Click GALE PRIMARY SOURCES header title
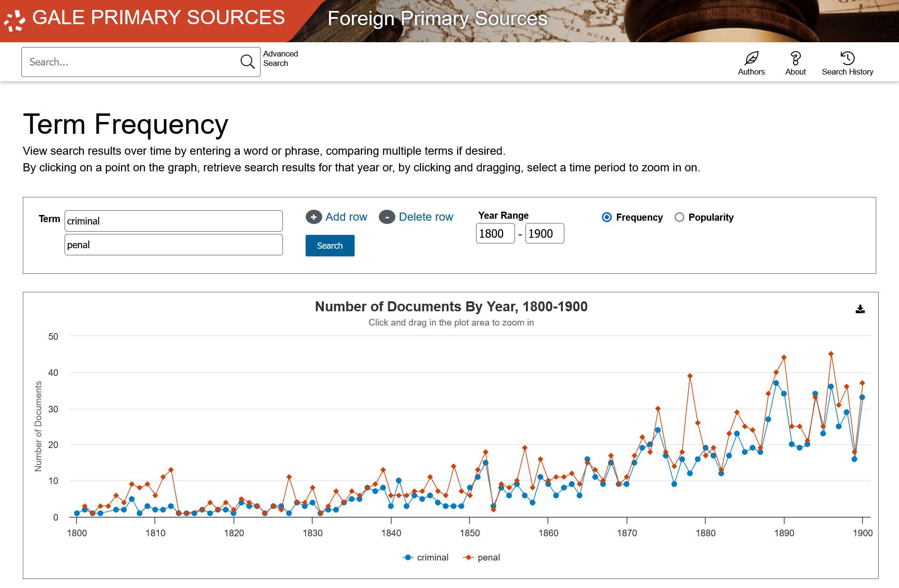Image resolution: width=899 pixels, height=588 pixels. click(159, 18)
